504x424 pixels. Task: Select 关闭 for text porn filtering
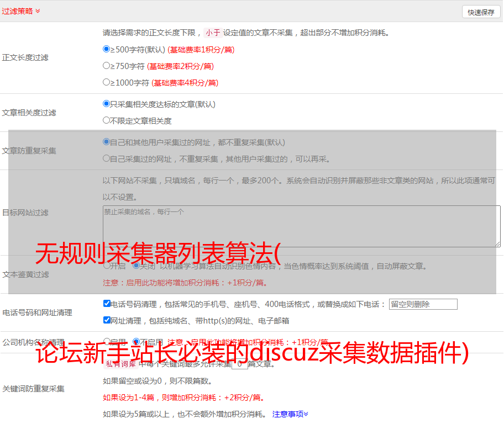136,266
